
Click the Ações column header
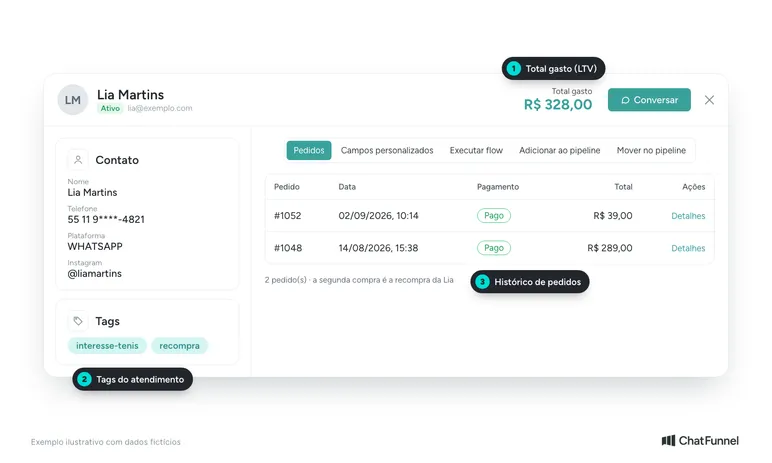(x=694, y=187)
